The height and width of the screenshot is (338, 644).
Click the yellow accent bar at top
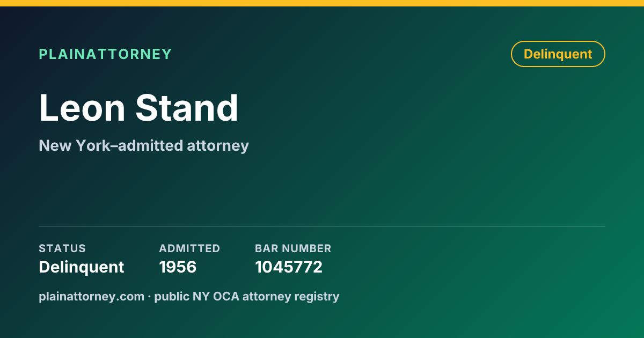click(x=322, y=3)
